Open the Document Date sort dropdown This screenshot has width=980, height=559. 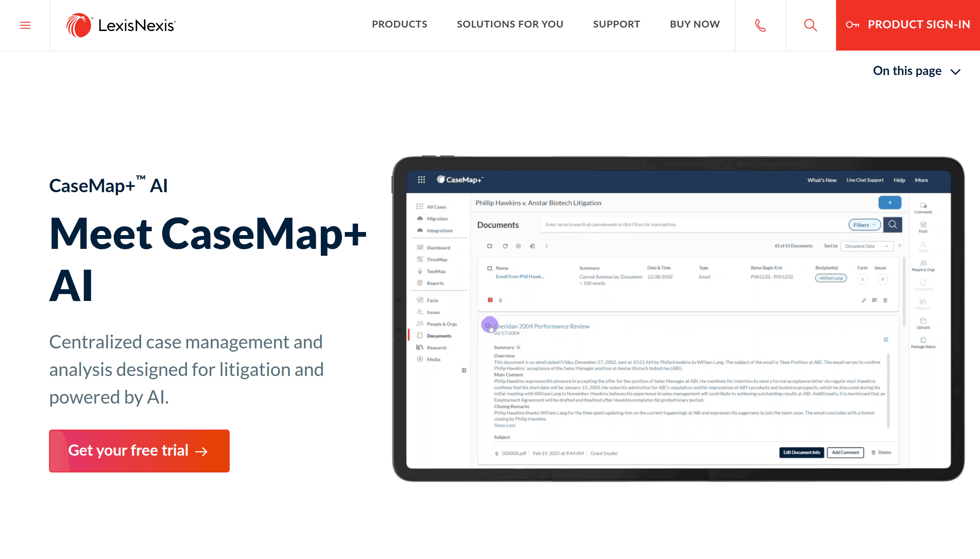point(866,246)
